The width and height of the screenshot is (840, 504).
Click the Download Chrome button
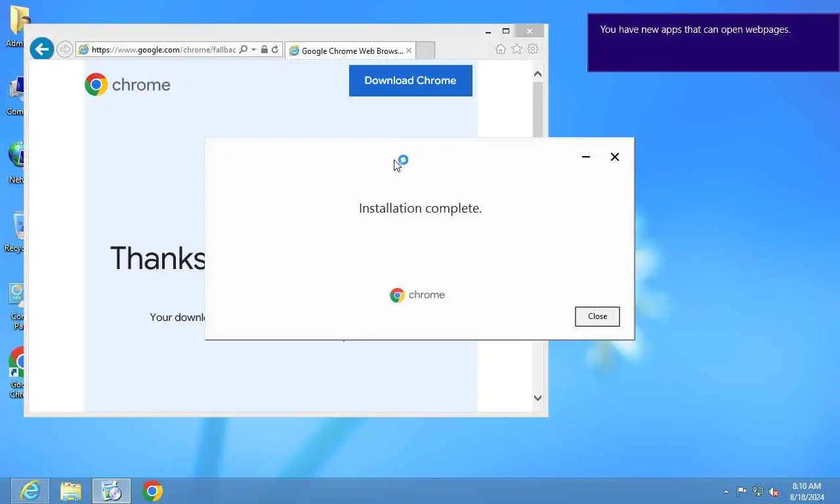tap(411, 80)
